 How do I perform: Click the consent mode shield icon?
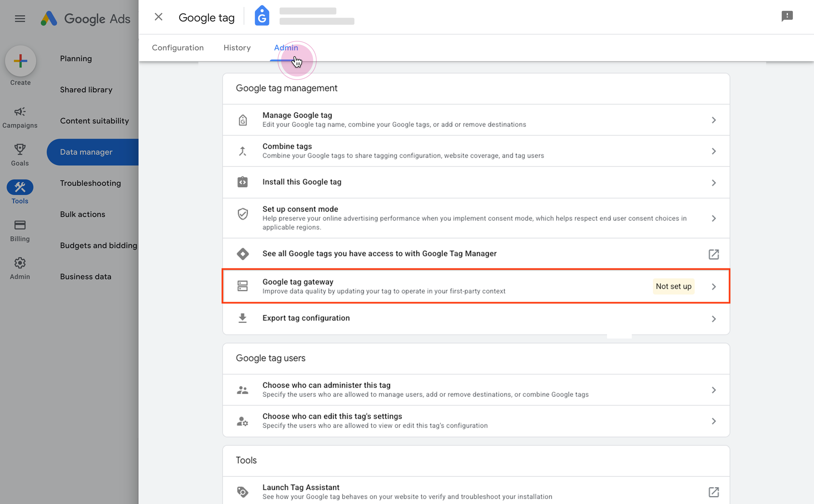(243, 214)
